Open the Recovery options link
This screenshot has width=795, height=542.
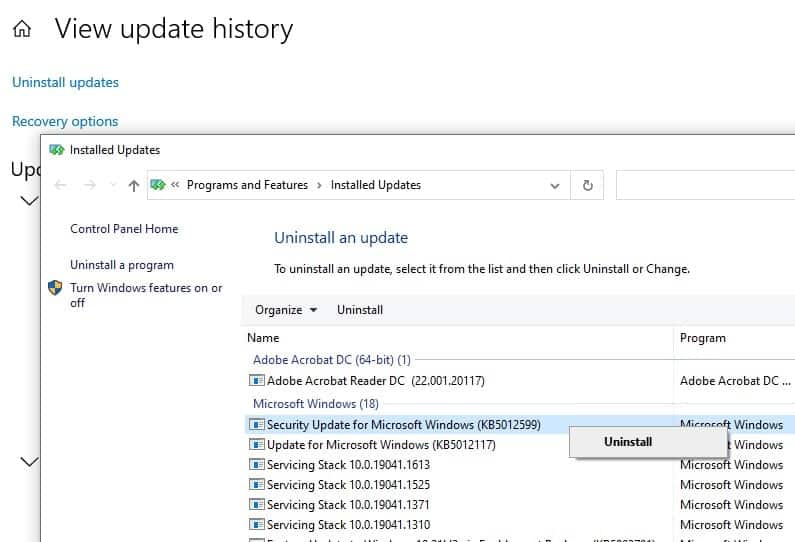point(65,121)
